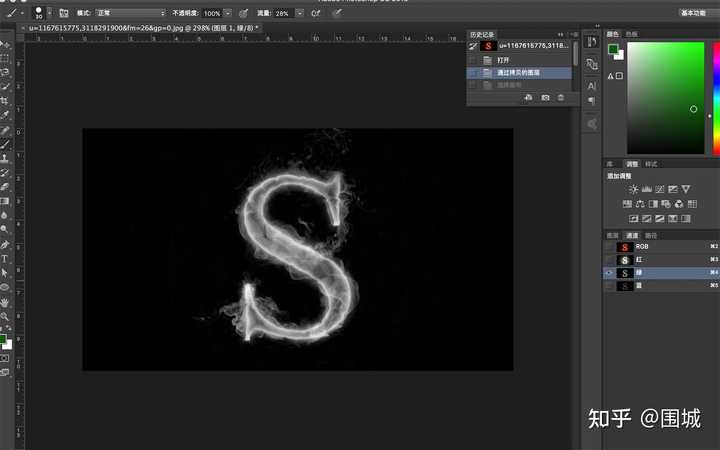
Task: Select the Crop tool
Action: point(5,101)
